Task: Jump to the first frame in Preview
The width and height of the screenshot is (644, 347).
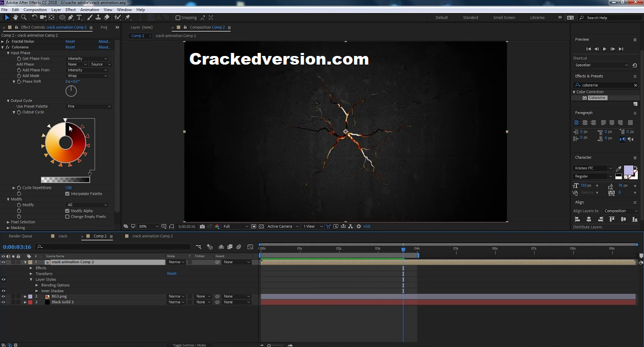Action: [589, 49]
